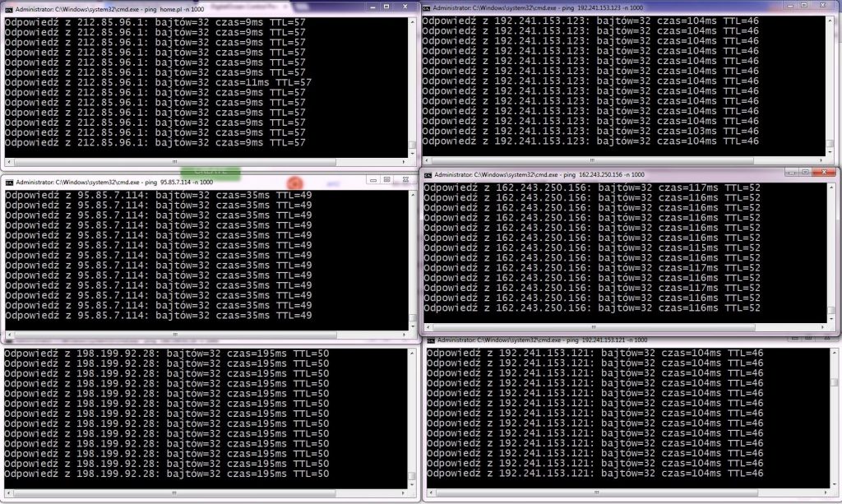Click right scroll arrow of 198.199.92.28 window
The height and width of the screenshot is (504, 842).
pos(403,492)
